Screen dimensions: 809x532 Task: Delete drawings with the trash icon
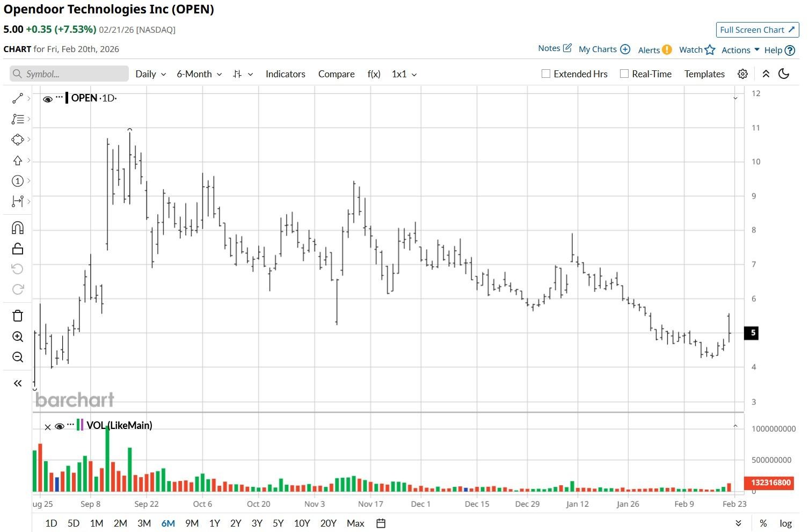pos(18,316)
